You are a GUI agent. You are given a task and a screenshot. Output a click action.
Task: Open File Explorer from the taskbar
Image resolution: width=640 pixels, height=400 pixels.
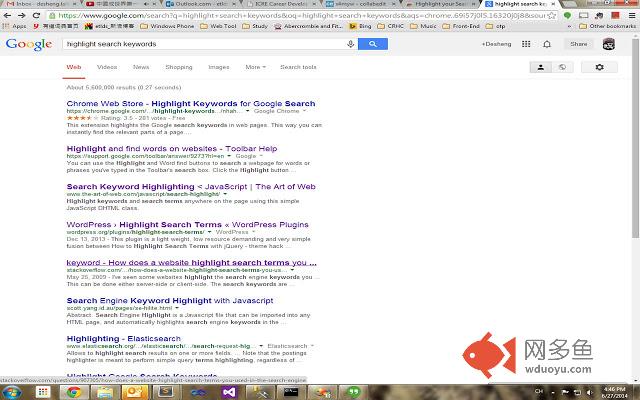pos(104,393)
